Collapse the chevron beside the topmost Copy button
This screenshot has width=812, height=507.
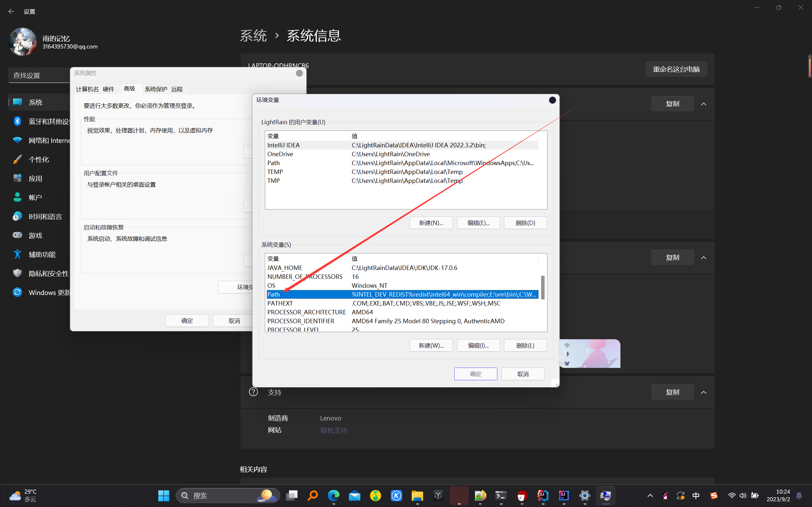coord(704,104)
